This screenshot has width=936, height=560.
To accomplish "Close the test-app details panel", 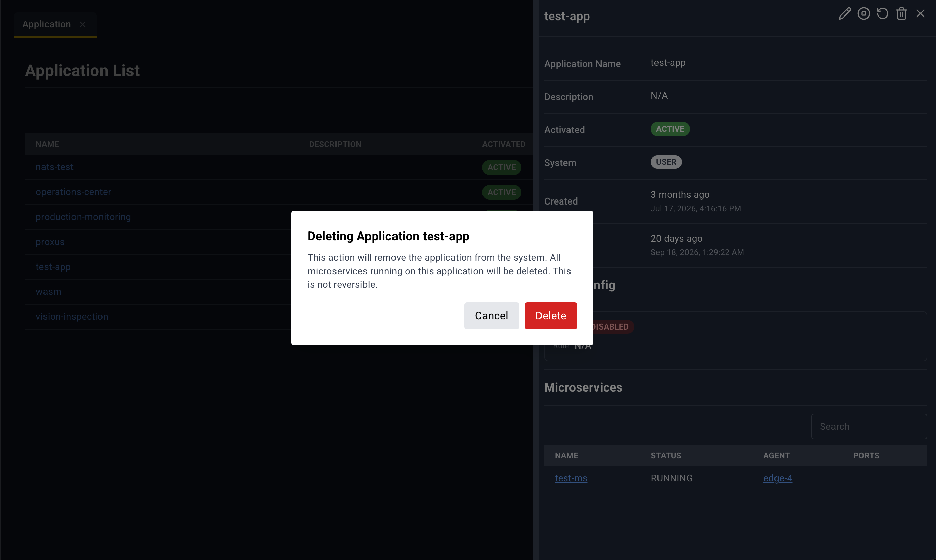I will click(920, 14).
